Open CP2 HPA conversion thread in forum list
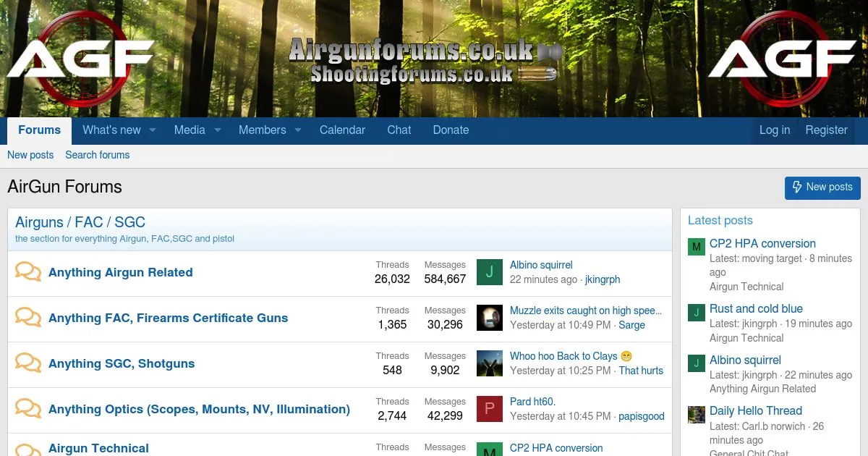This screenshot has width=868, height=456. click(x=556, y=448)
